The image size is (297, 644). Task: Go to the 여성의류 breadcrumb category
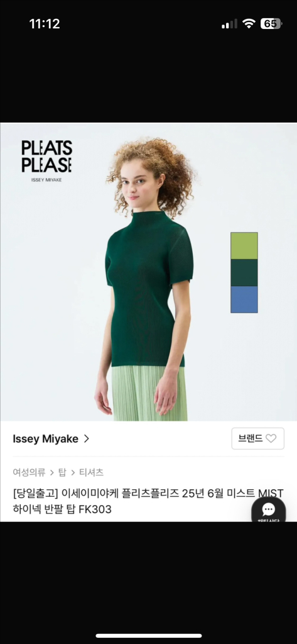29,472
